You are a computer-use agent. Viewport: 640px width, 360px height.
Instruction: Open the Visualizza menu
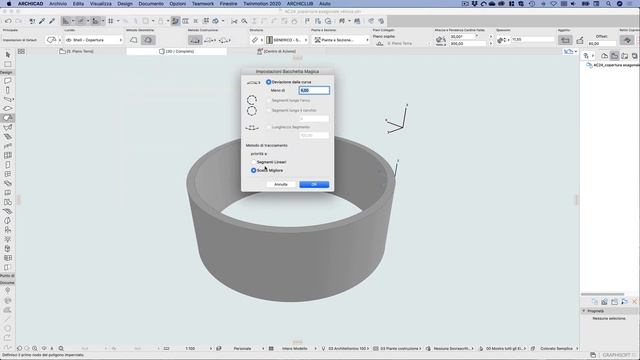100,4
